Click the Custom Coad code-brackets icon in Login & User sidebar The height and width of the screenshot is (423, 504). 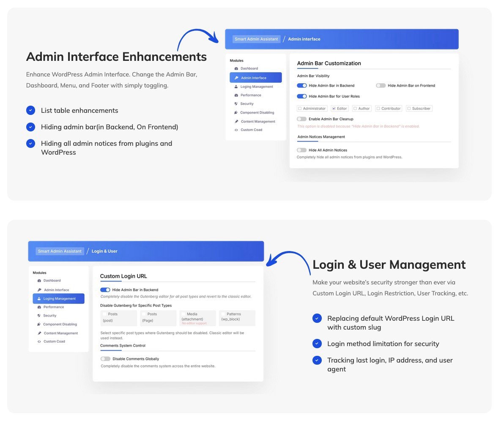(39, 341)
